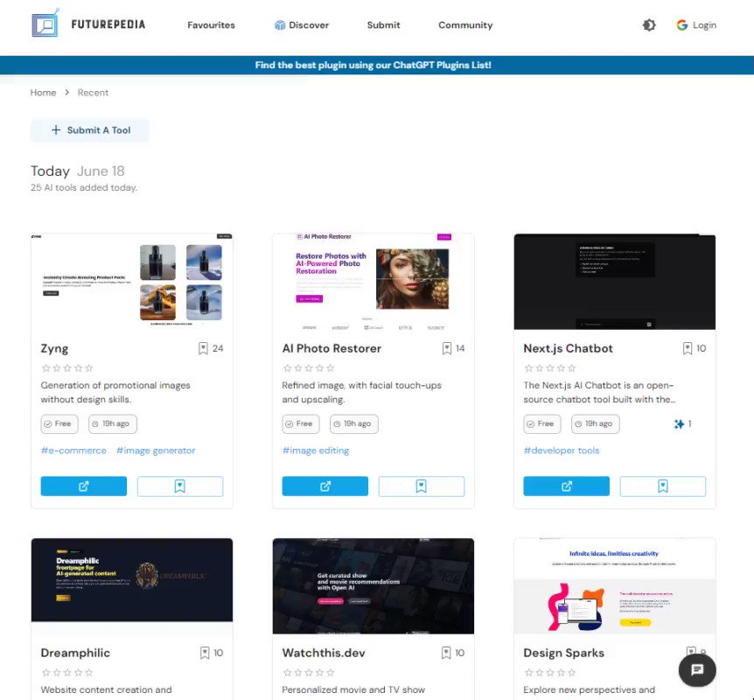754x700 pixels.
Task: Visit Zyng site via external link button
Action: click(x=84, y=486)
